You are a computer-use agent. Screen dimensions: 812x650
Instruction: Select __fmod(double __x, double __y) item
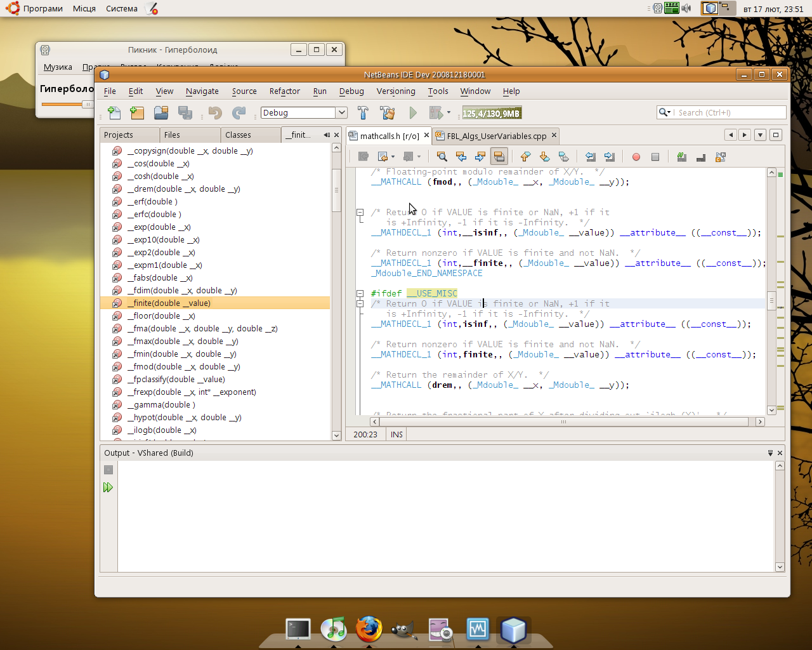[x=183, y=367]
